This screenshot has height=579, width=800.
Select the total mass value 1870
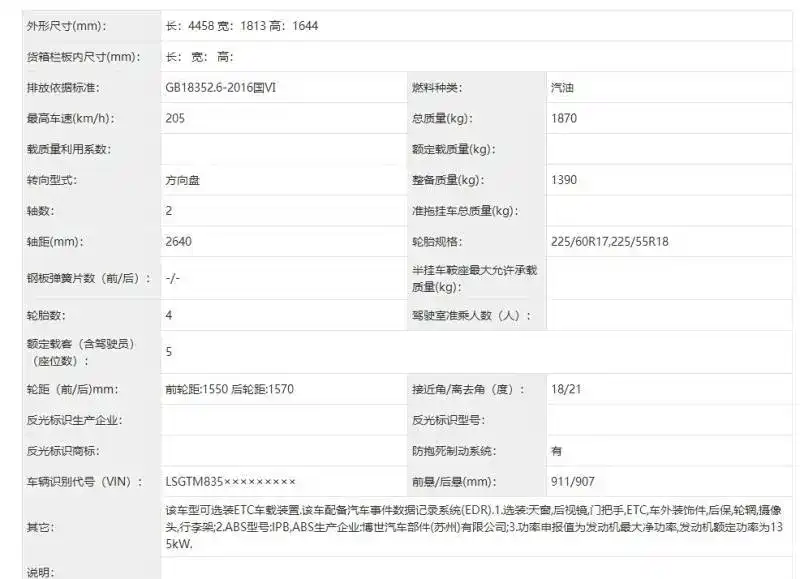coord(564,118)
